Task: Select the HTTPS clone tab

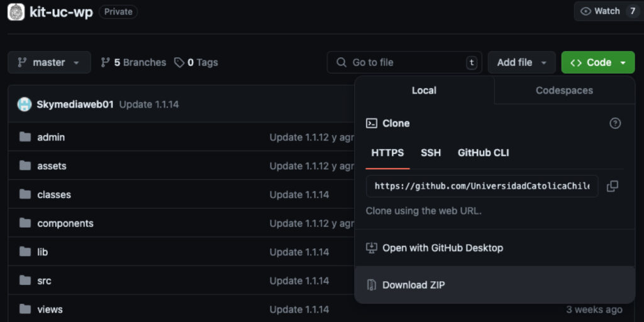Action: (387, 153)
